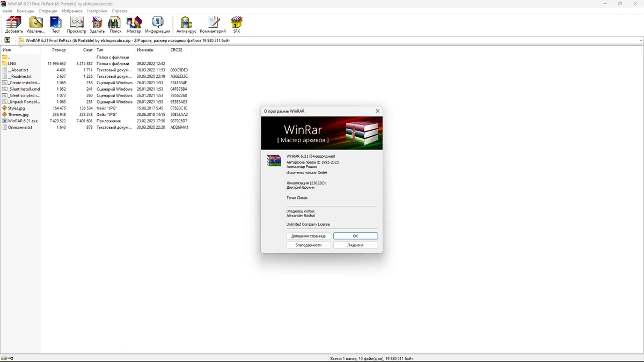Click the Лицензия button

pos(355,245)
